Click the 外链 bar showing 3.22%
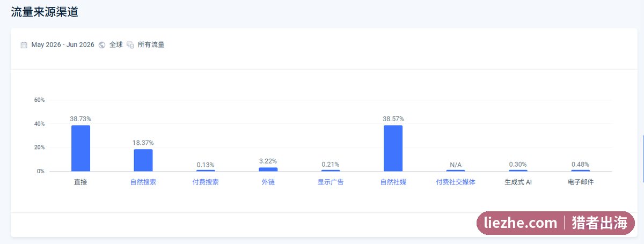644x244 pixels. coord(268,169)
